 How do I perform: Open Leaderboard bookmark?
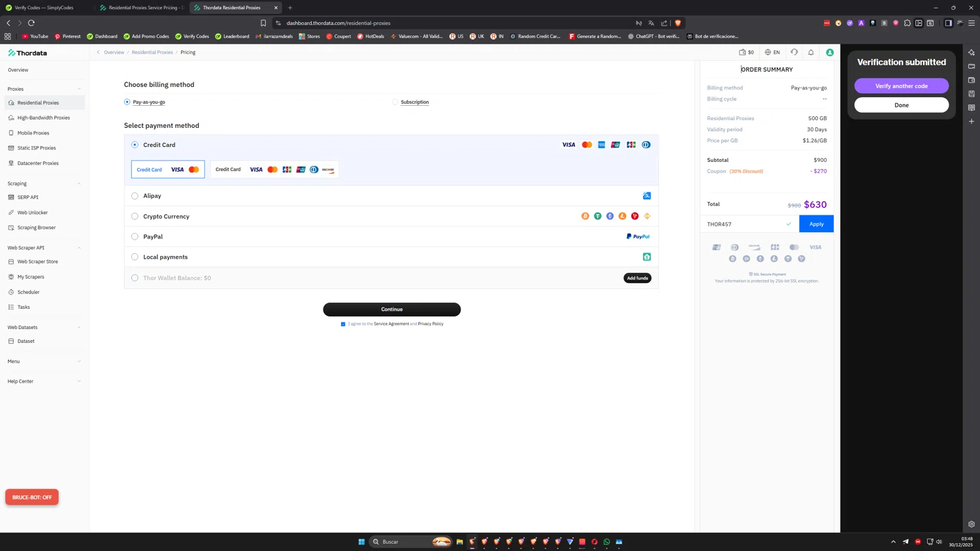pyautogui.click(x=232, y=37)
